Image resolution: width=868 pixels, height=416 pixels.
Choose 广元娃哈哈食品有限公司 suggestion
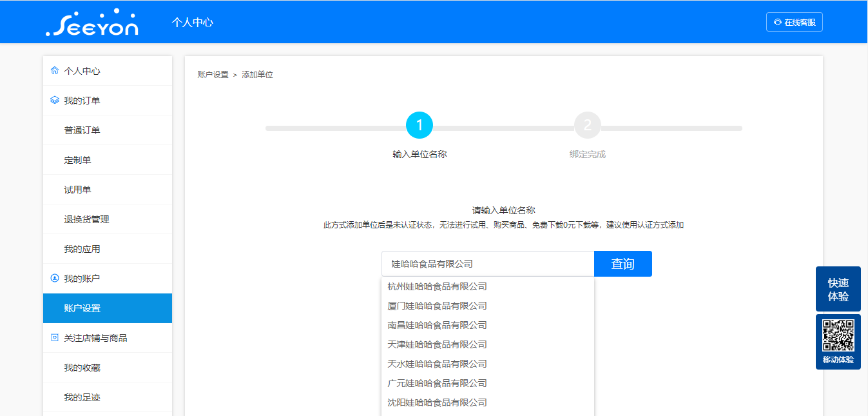click(x=488, y=383)
